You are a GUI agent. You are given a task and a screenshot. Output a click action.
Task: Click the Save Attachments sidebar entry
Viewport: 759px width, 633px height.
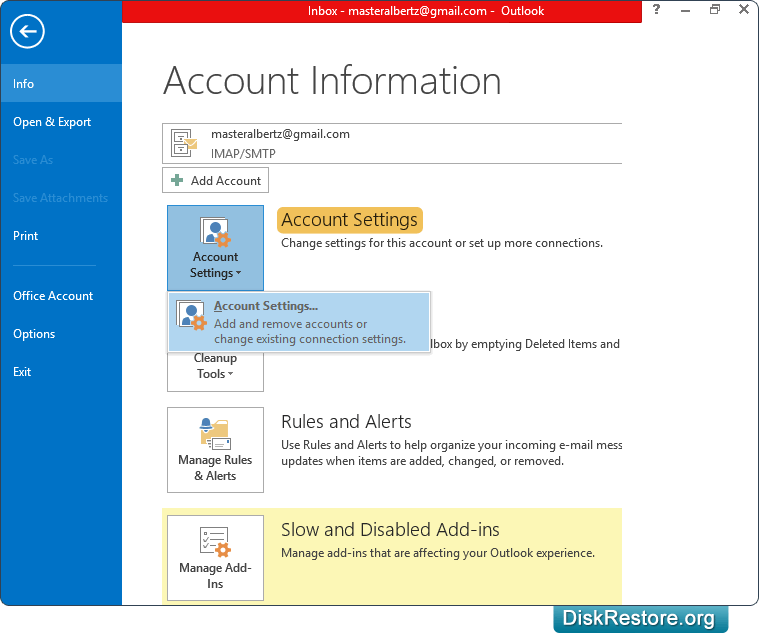(x=61, y=197)
